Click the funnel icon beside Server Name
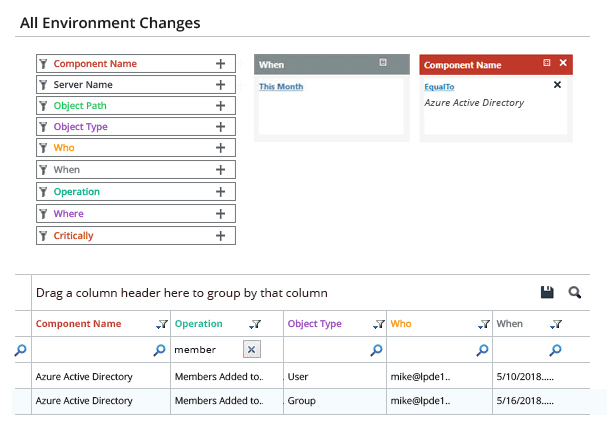This screenshot has height=430, width=612. 43,85
